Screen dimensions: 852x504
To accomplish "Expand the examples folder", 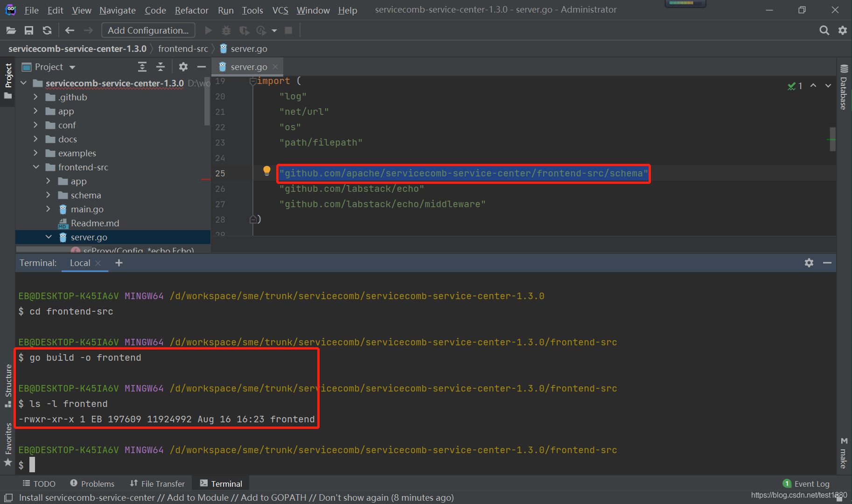I will [35, 153].
